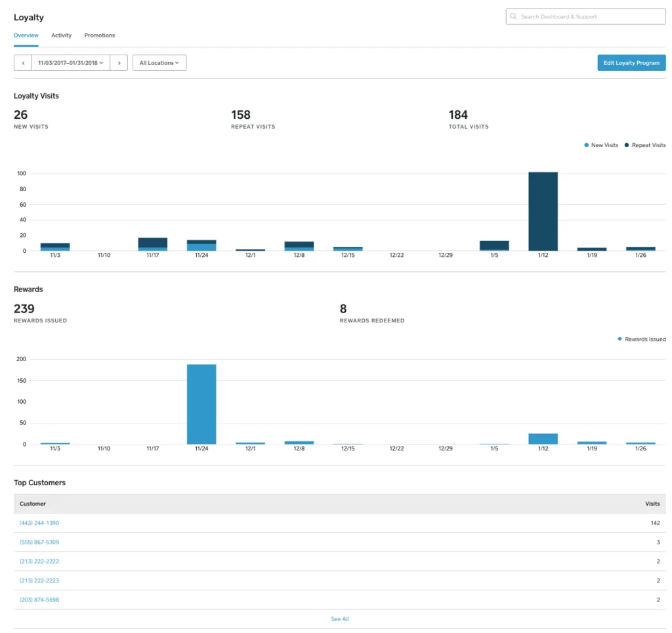Toggle Rewards Issued legend series
The image size is (672, 633).
pyautogui.click(x=642, y=339)
